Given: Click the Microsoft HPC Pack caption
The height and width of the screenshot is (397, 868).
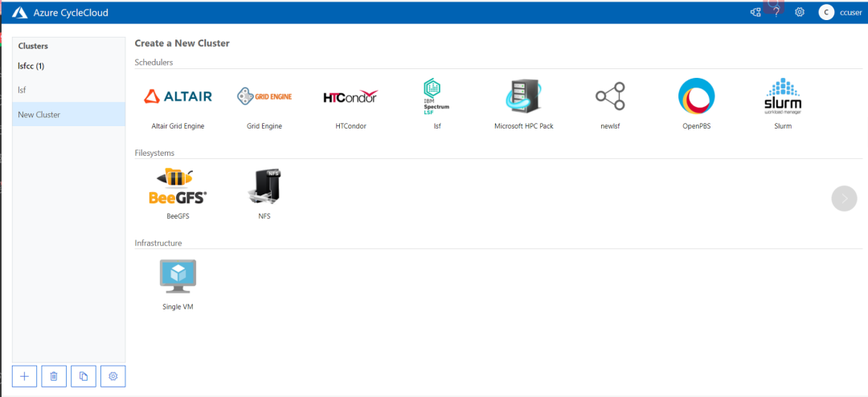Looking at the screenshot, I should tap(524, 125).
